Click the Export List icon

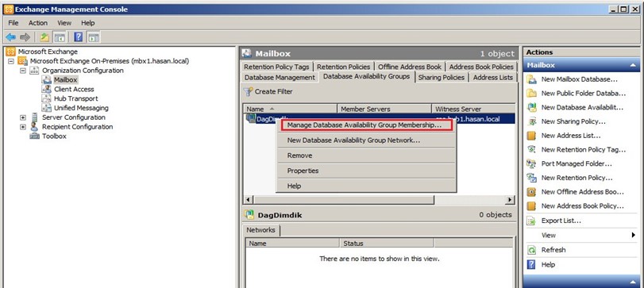pyautogui.click(x=531, y=221)
